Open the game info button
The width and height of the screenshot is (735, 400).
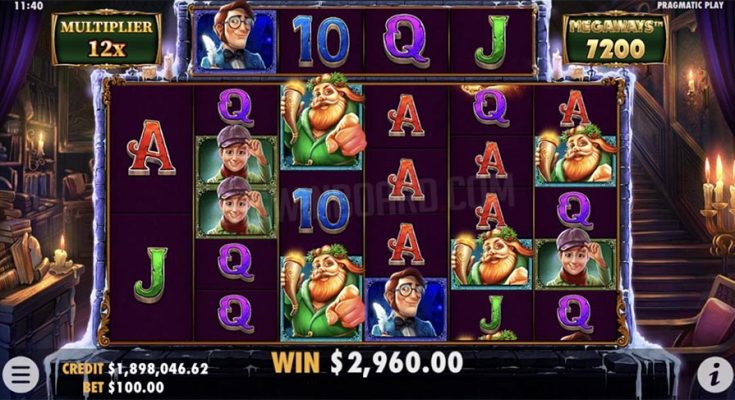(714, 375)
